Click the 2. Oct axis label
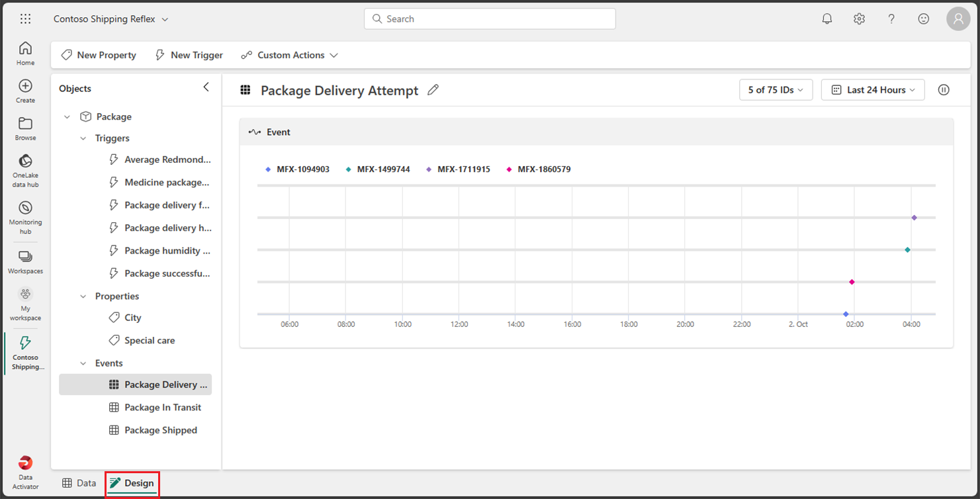Image resolution: width=980 pixels, height=499 pixels. (798, 324)
